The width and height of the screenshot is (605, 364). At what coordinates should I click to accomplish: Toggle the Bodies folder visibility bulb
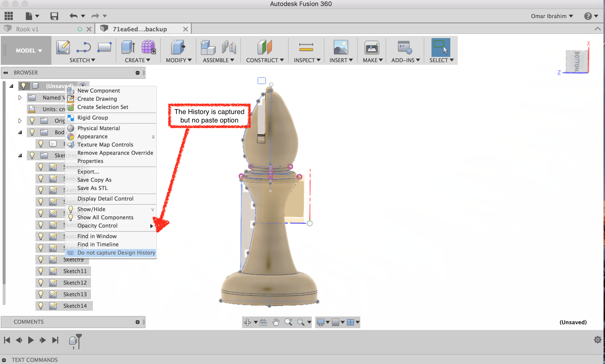pyautogui.click(x=32, y=132)
